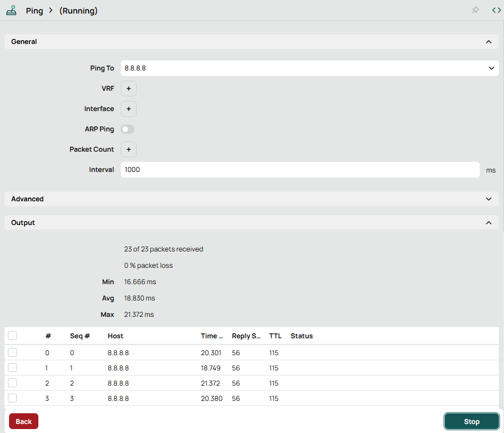Pin this Ping window
504x433 pixels.
point(475,11)
